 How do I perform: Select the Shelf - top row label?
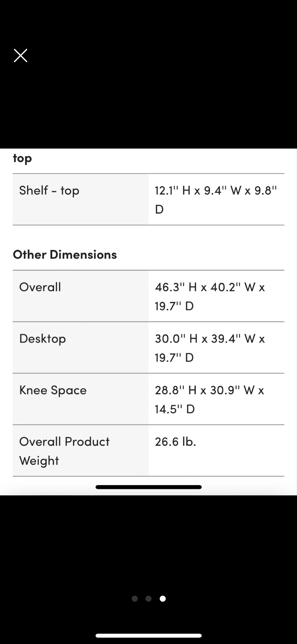click(x=49, y=191)
